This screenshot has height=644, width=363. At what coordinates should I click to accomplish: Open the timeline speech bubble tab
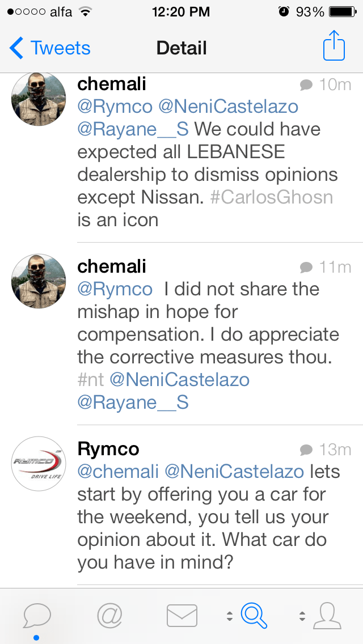tap(37, 615)
